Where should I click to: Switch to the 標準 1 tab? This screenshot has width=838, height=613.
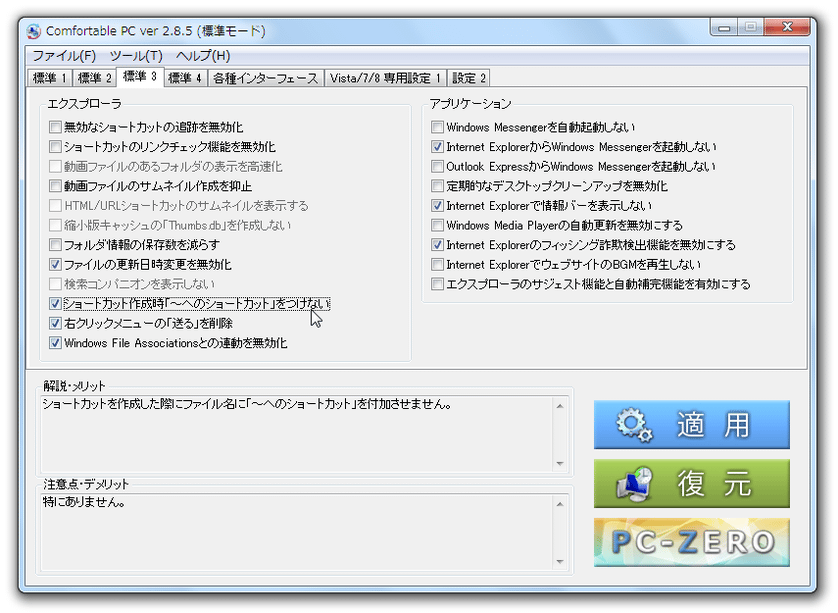pos(49,78)
